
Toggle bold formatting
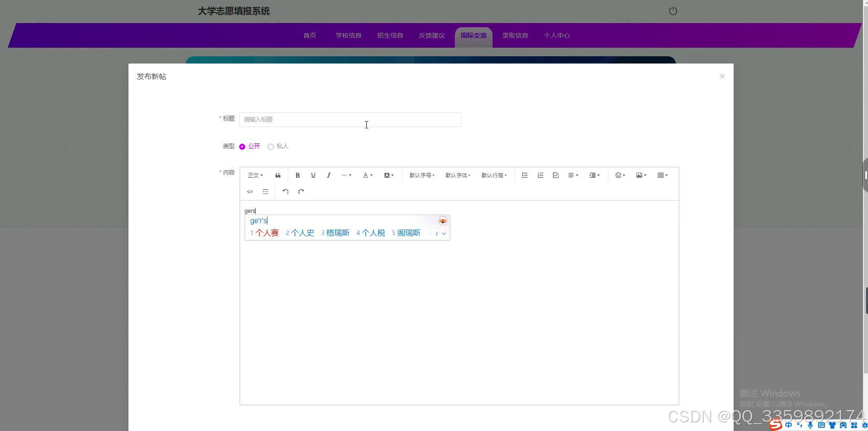point(297,175)
